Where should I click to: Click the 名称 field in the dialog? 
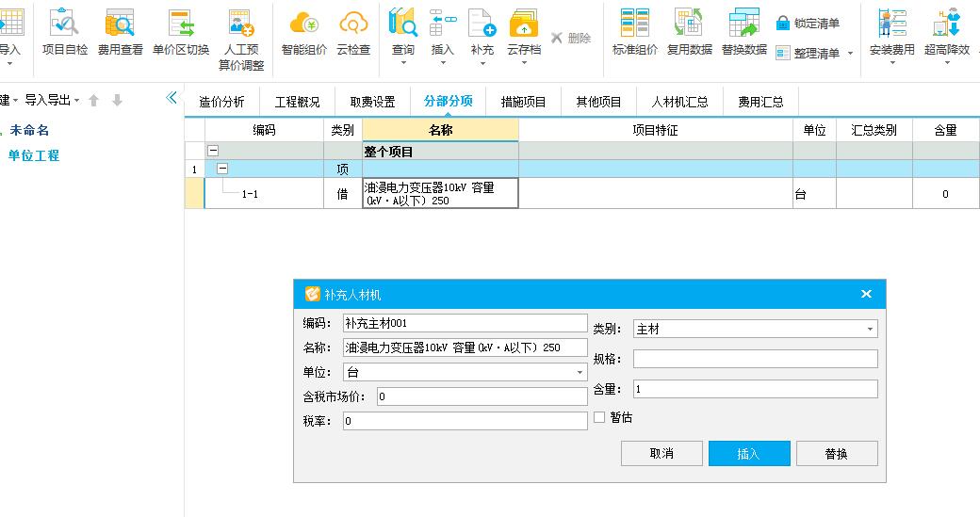(465, 347)
